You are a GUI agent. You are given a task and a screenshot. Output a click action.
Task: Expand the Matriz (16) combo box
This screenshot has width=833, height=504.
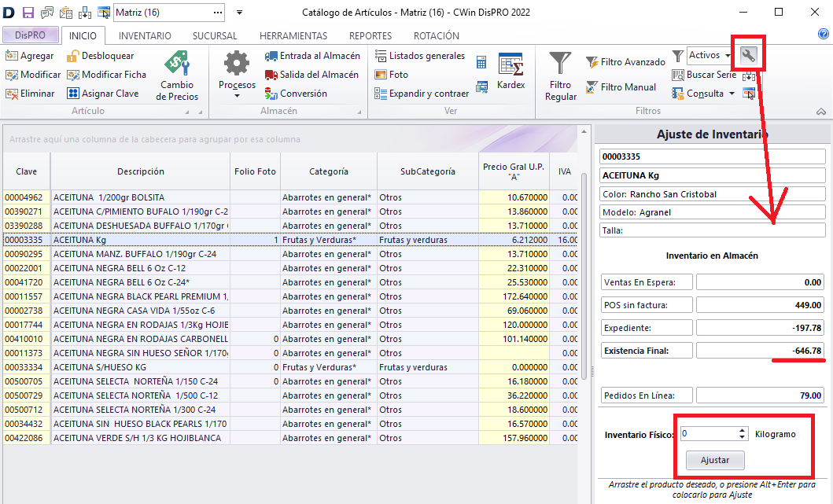pyautogui.click(x=218, y=13)
